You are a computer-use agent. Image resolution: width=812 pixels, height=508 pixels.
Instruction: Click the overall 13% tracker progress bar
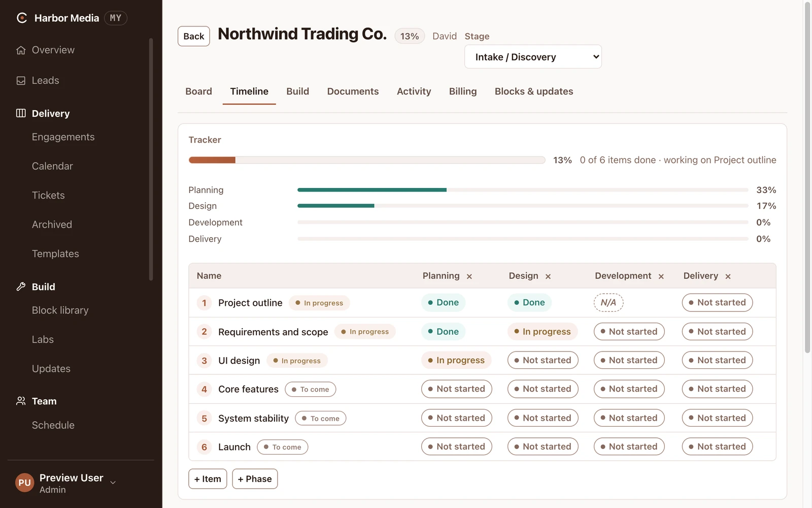pyautogui.click(x=367, y=160)
